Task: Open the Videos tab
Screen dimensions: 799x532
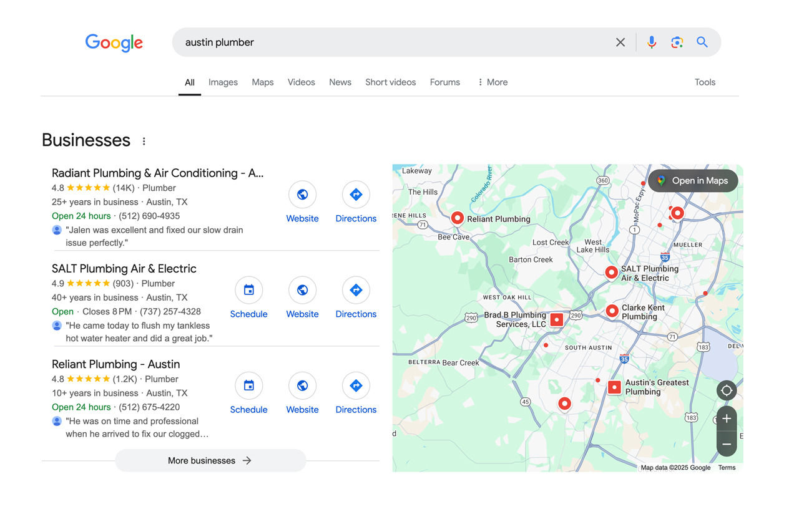Action: [301, 82]
